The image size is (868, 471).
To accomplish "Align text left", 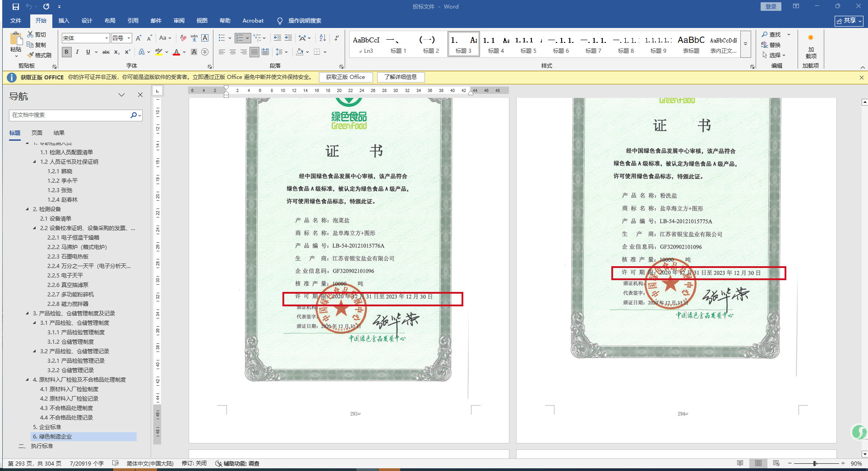I will (x=222, y=52).
